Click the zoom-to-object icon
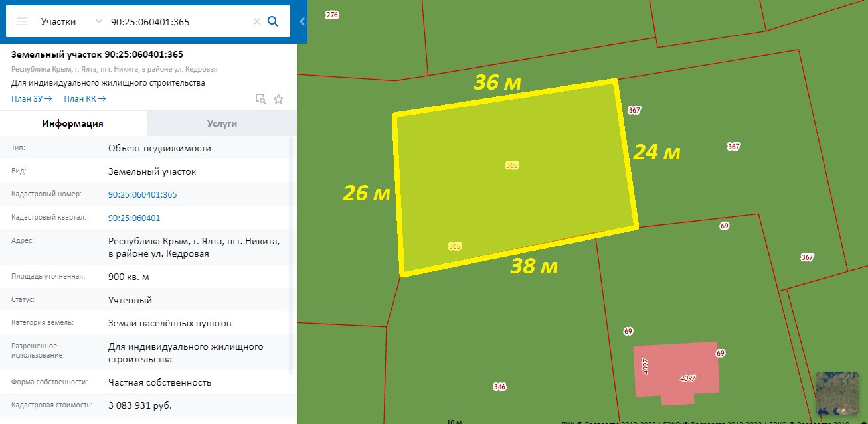The width and height of the screenshot is (868, 424). click(261, 99)
